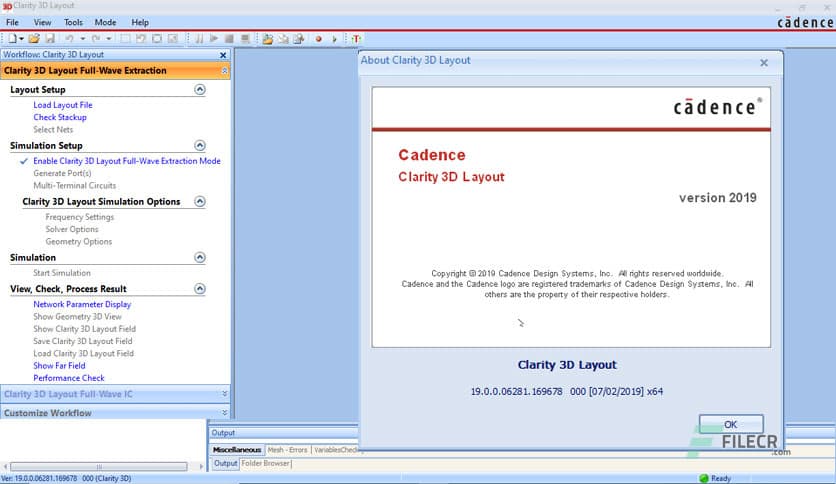
Task: Click the open-folder icon after the Stop buttons
Action: click(x=268, y=38)
